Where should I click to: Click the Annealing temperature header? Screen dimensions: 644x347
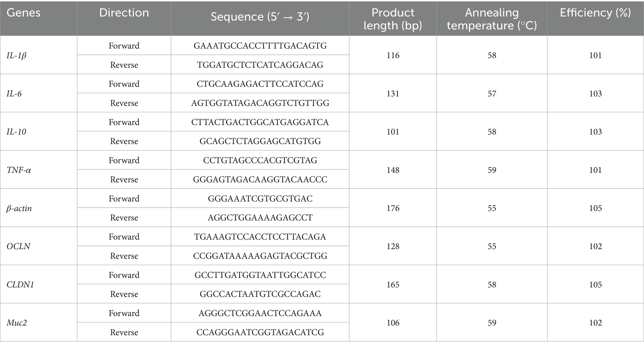pyautogui.click(x=492, y=19)
